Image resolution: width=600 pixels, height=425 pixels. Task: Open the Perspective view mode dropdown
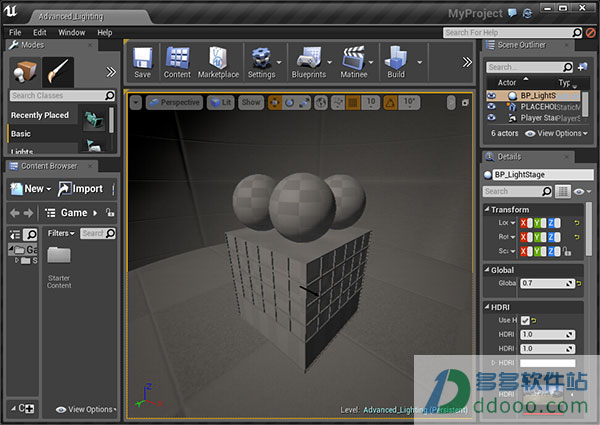174,103
